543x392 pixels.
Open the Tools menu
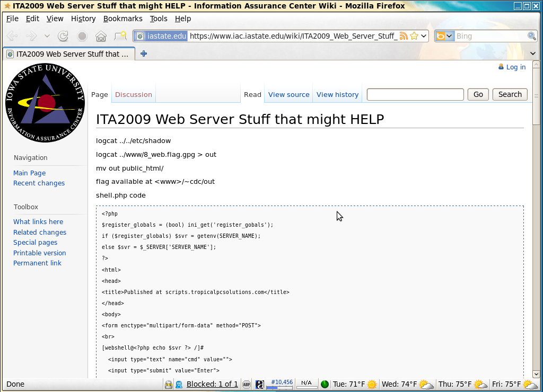159,19
